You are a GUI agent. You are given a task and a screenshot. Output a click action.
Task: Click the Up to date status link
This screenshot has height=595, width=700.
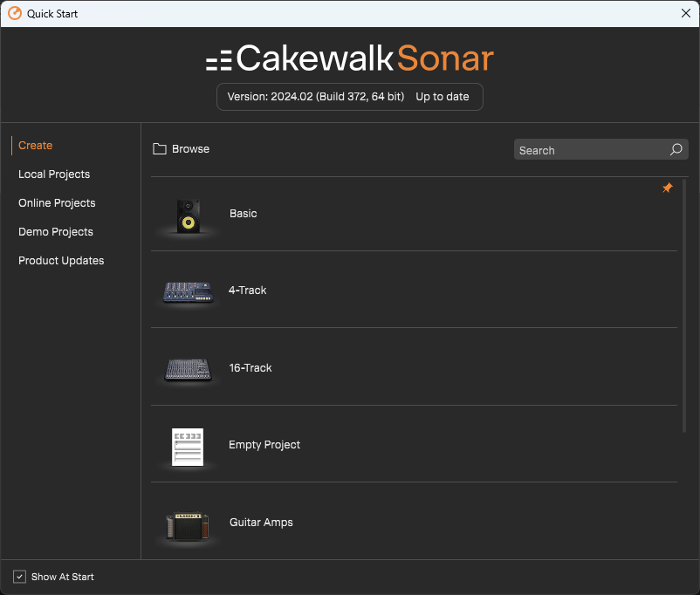pos(443,97)
